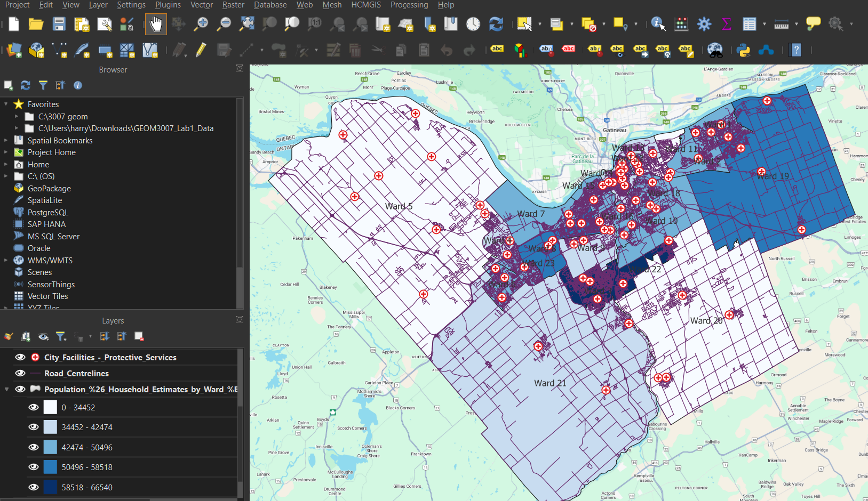Open the Identify Features tool
868x501 pixels.
point(657,24)
